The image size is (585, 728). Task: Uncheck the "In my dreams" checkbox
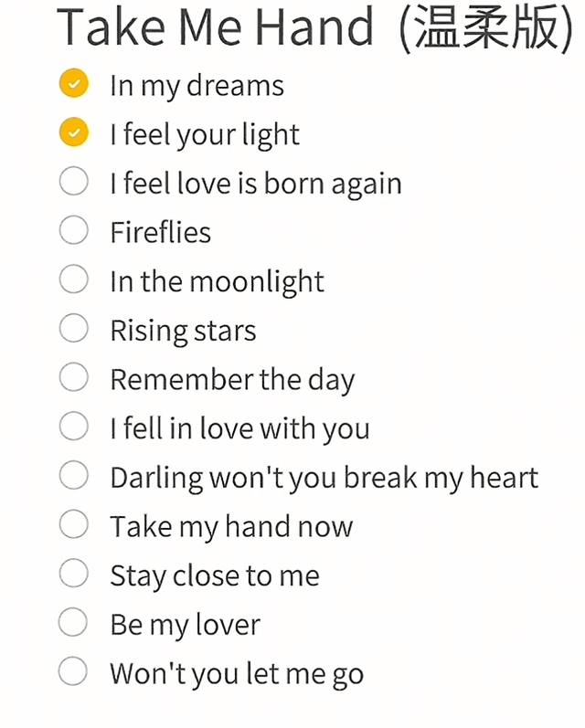[x=73, y=84]
